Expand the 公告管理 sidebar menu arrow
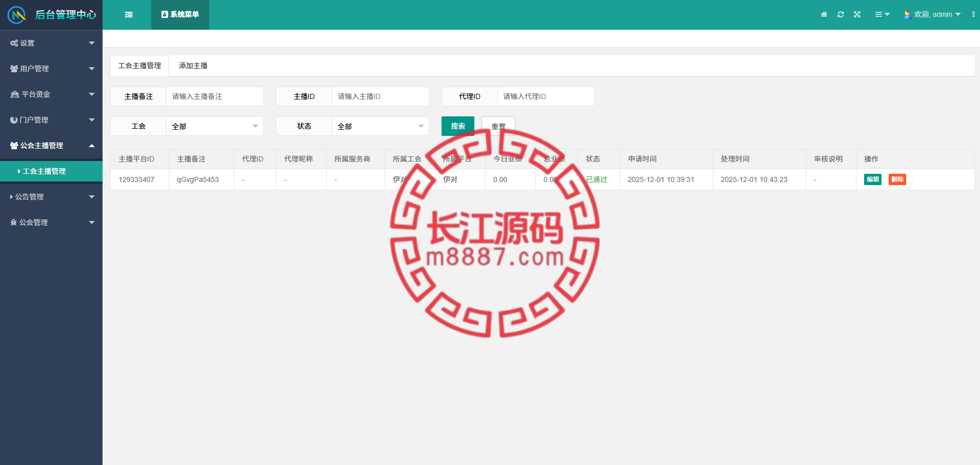The height and width of the screenshot is (465, 980). (92, 197)
